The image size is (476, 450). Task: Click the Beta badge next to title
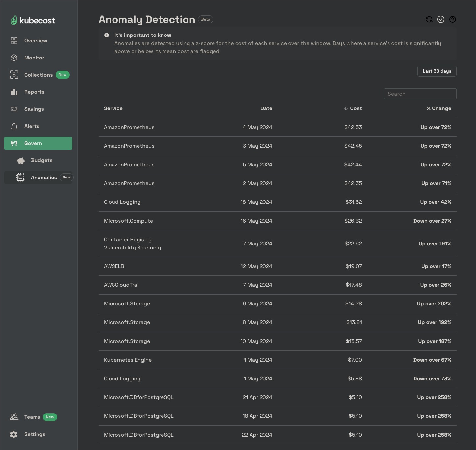coord(206,19)
